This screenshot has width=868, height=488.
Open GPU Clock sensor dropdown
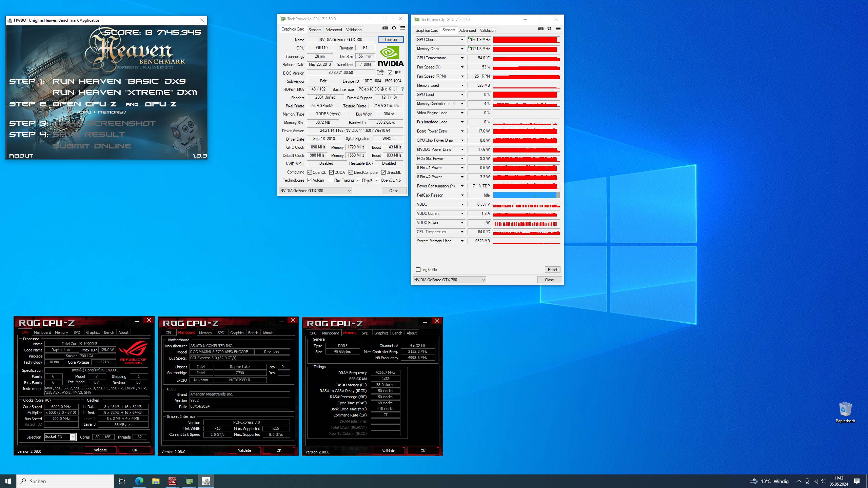[462, 40]
